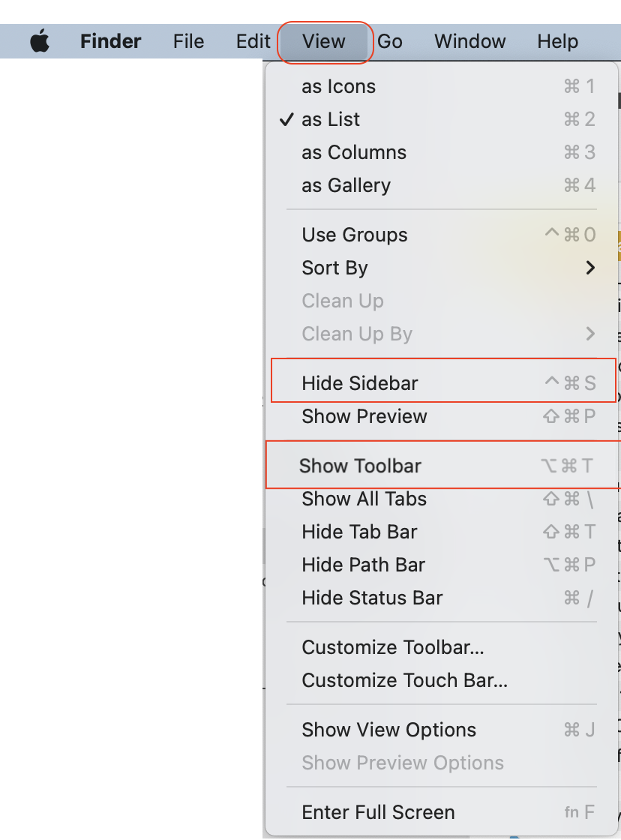Hide the Status Bar

click(372, 598)
